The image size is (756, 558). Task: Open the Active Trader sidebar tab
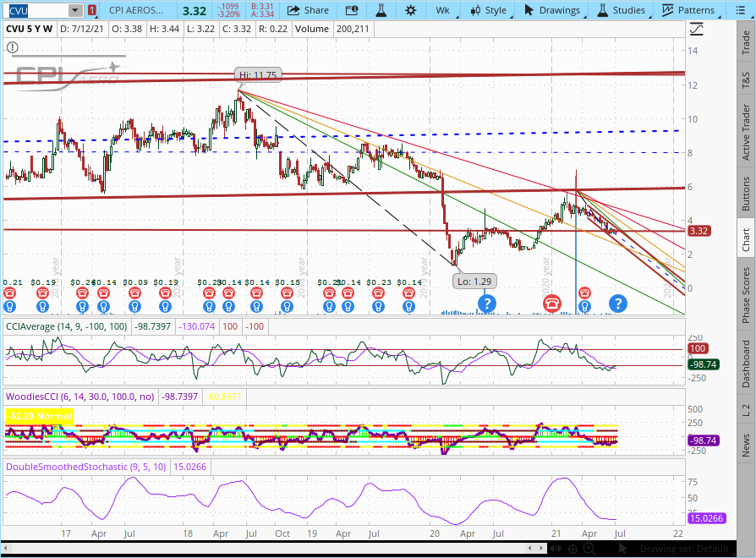745,132
